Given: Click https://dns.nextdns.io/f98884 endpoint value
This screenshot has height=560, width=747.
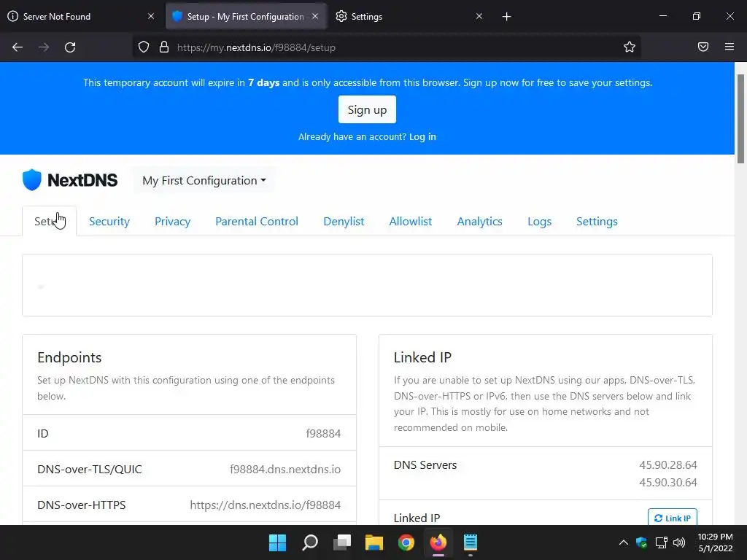Looking at the screenshot, I should 266,505.
